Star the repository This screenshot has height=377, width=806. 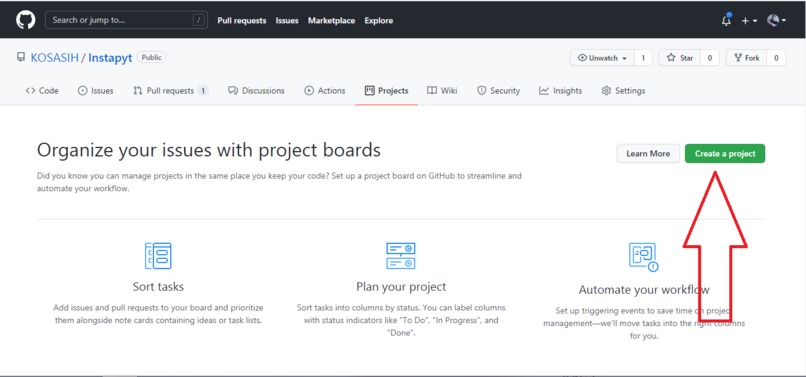680,58
